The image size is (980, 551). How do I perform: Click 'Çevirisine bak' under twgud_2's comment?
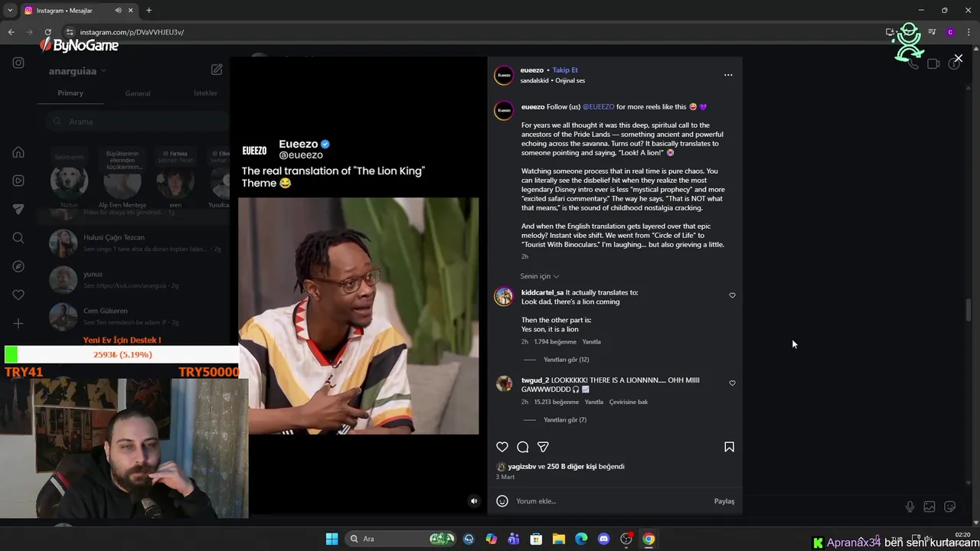629,402
